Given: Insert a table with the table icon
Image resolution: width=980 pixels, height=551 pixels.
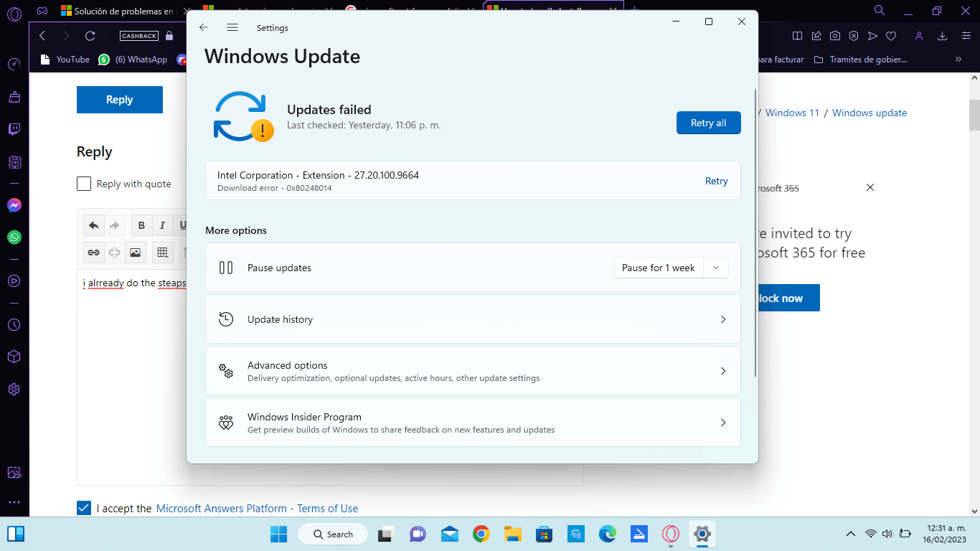Looking at the screenshot, I should 162,253.
